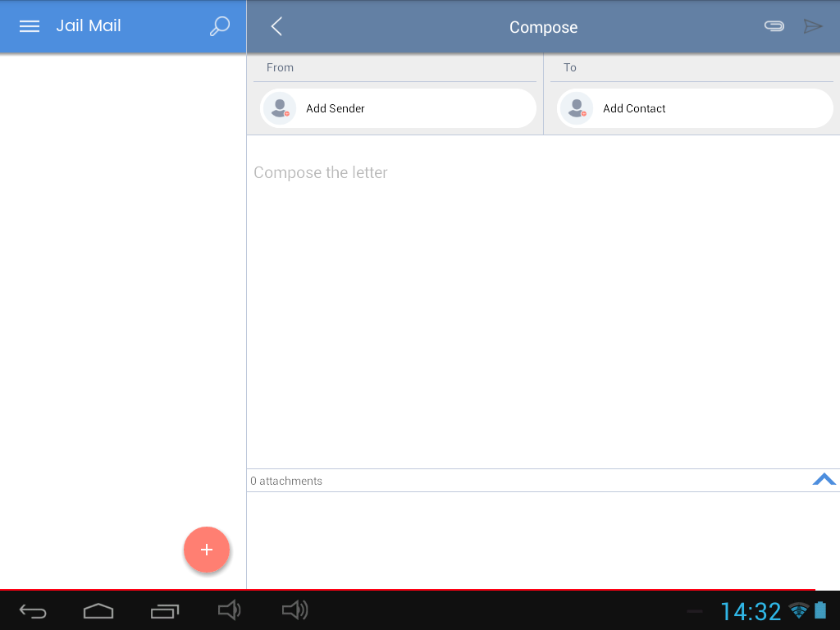Tap the Add Contact avatar icon

(577, 108)
